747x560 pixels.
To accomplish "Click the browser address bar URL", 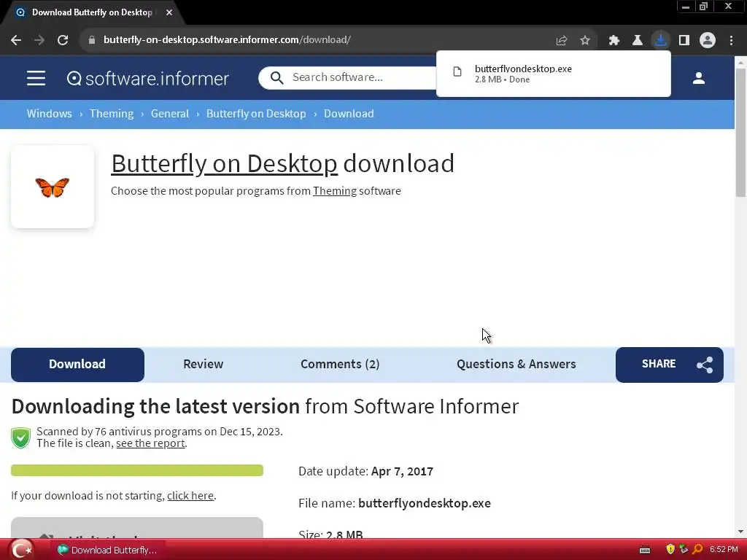I will coord(228,40).
